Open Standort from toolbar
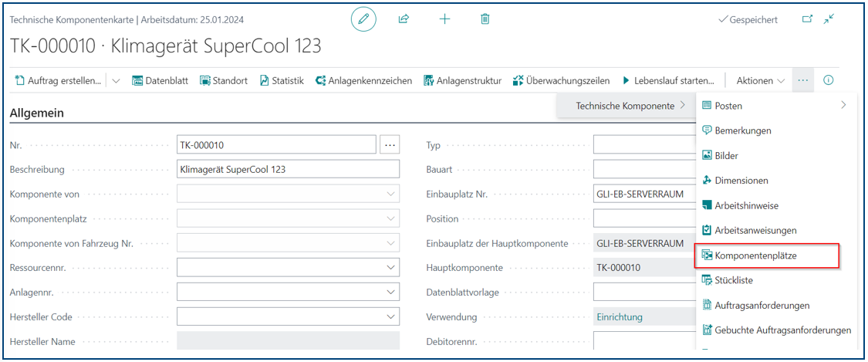 pos(225,81)
